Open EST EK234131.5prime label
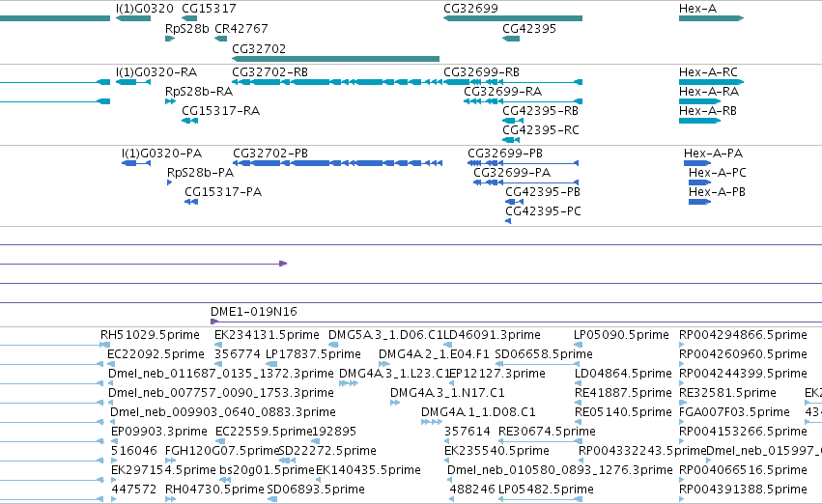822x504 pixels. (x=267, y=334)
